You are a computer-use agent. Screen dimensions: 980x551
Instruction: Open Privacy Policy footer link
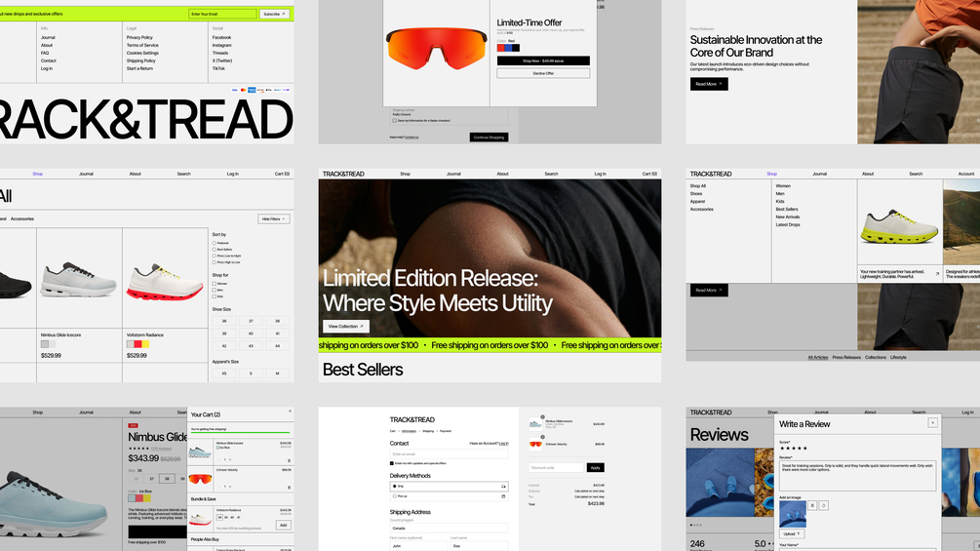[139, 37]
